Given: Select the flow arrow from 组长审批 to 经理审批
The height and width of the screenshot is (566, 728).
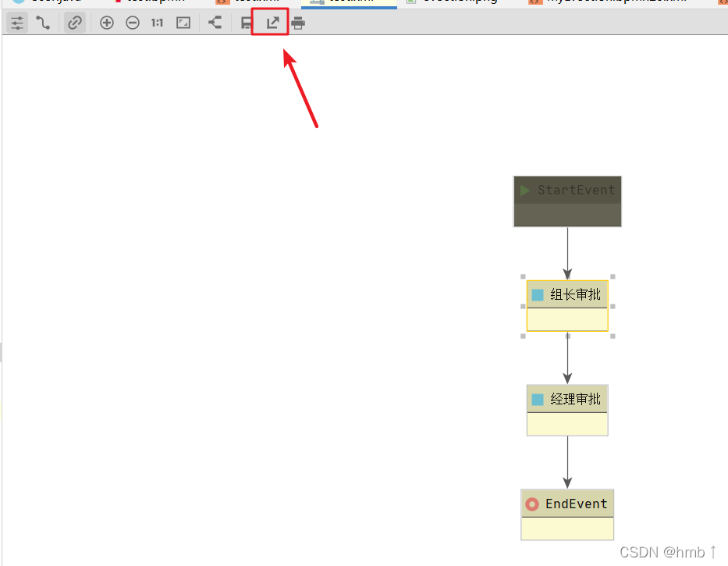Looking at the screenshot, I should pyautogui.click(x=567, y=358).
